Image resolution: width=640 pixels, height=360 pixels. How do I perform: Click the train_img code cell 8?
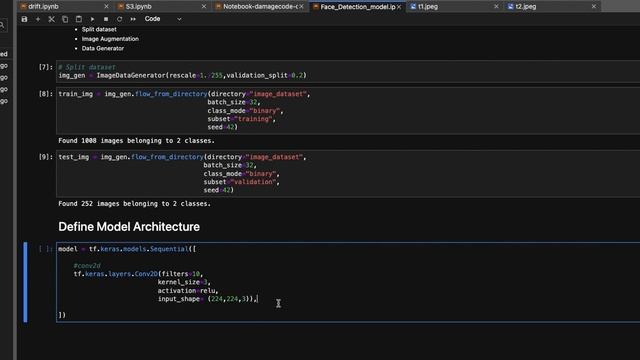pos(348,111)
